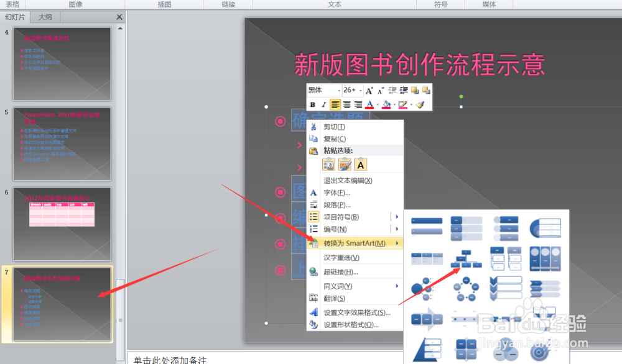Toggle highlight color on selected text

click(386, 104)
